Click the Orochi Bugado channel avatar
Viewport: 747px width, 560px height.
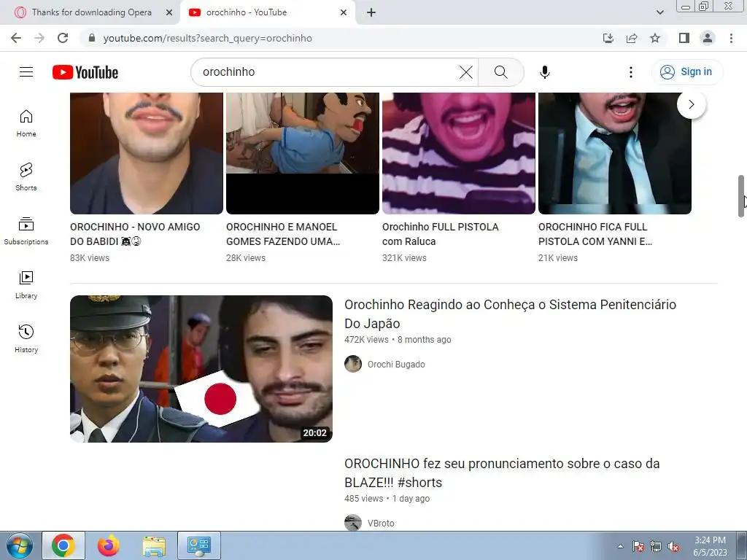coord(353,364)
